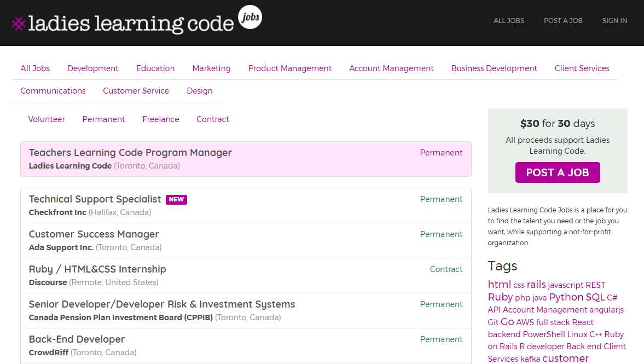Click Contract label on Ruby Internship row
Screen dimensions: 644x364
[x=446, y=269]
